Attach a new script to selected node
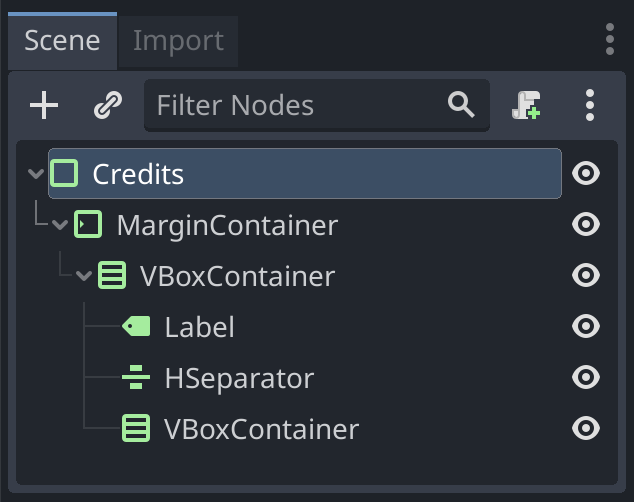The width and height of the screenshot is (634, 502). pos(526,105)
